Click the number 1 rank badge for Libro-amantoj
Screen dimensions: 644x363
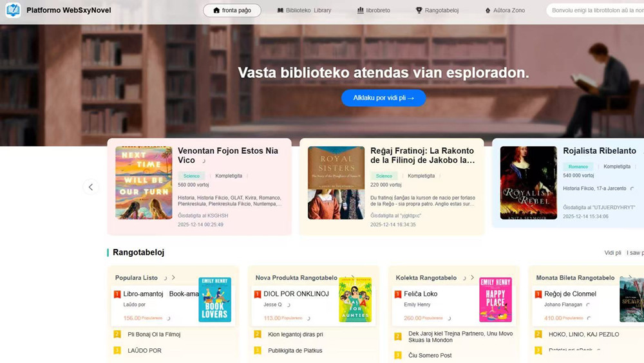pos(117,294)
